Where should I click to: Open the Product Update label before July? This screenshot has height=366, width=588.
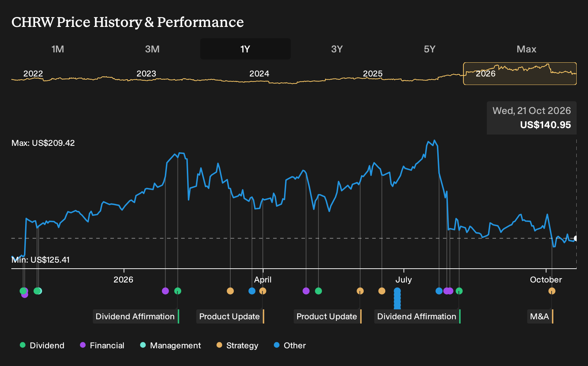pyautogui.click(x=328, y=316)
